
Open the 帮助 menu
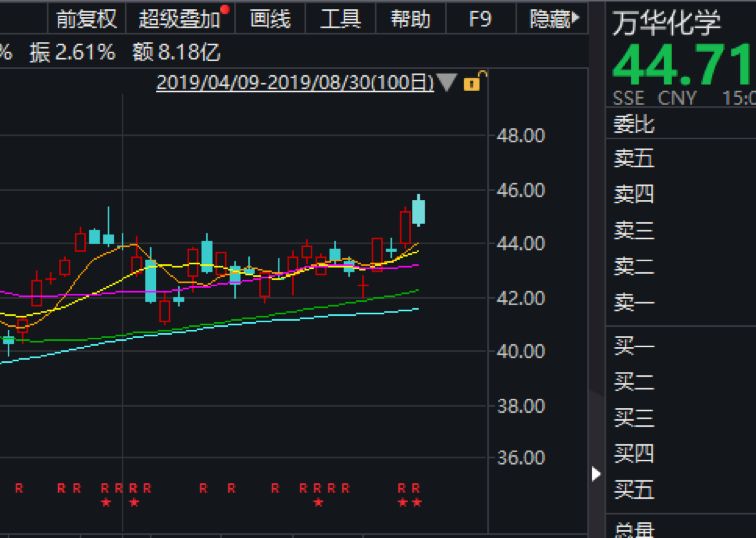coord(410,19)
